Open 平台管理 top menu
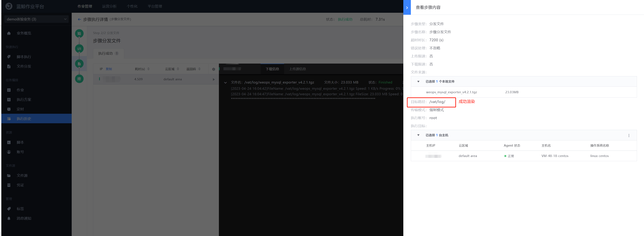Image resolution: width=644 pixels, height=236 pixels. tap(155, 7)
